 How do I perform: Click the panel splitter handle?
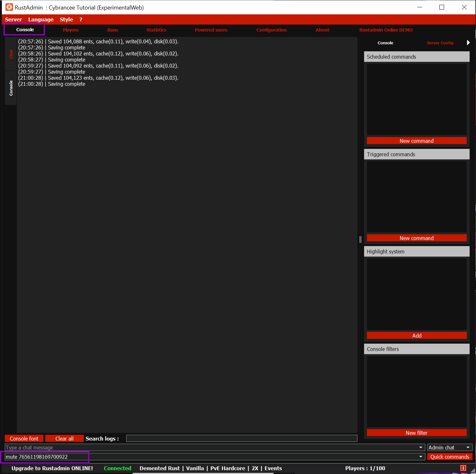tap(360, 239)
